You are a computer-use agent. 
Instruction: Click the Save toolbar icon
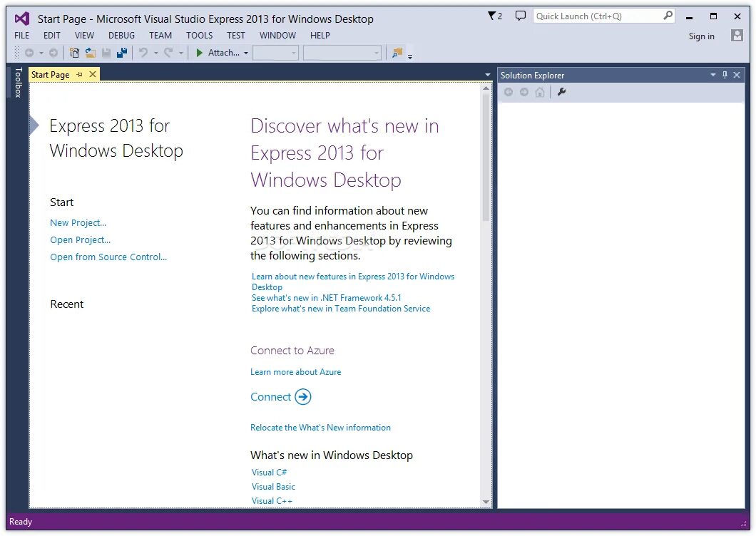pos(106,53)
